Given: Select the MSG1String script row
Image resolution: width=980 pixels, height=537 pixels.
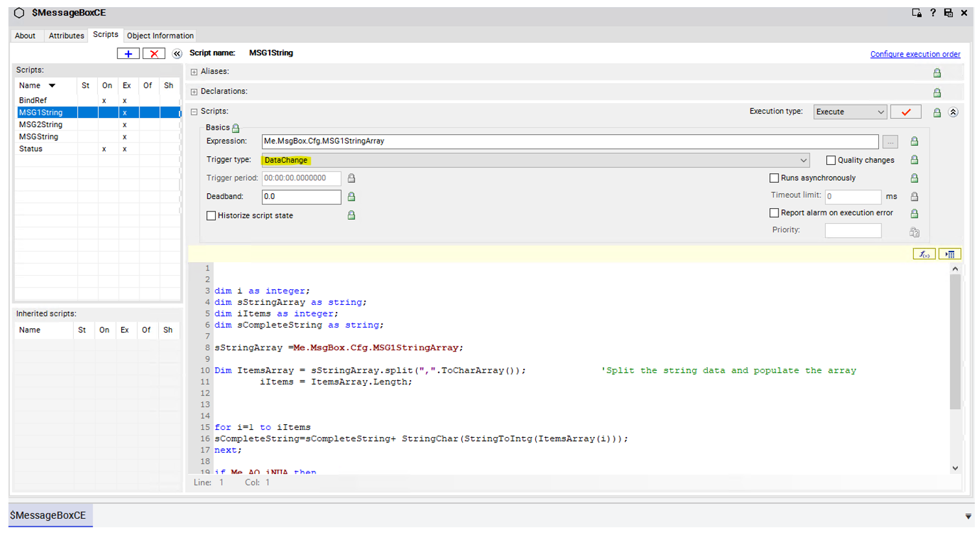Looking at the screenshot, I should point(98,112).
